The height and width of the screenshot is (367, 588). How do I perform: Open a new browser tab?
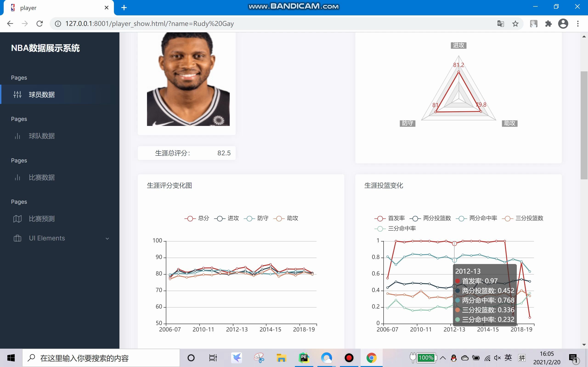pos(124,8)
